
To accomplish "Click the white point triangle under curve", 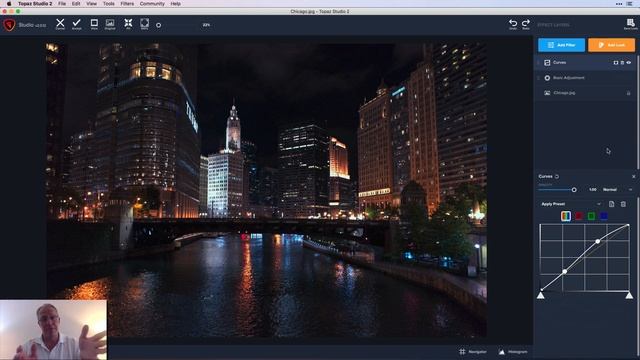I will pos(629,295).
